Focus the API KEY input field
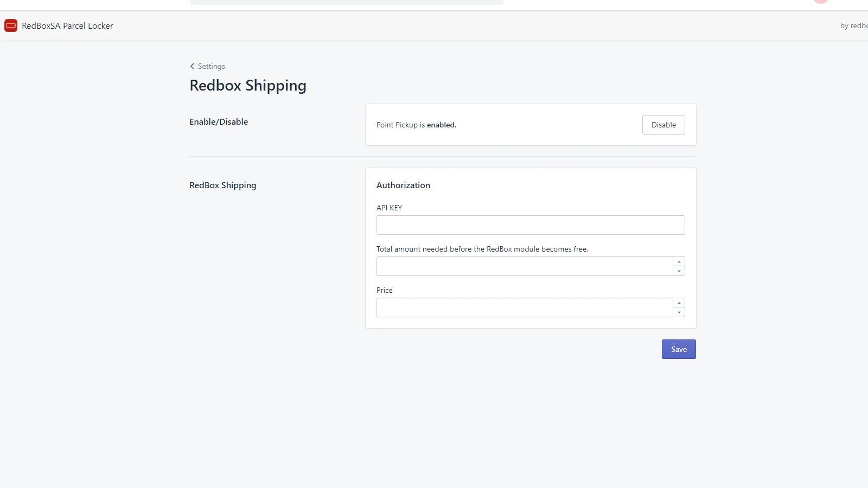This screenshot has height=488, width=868. [531, 225]
